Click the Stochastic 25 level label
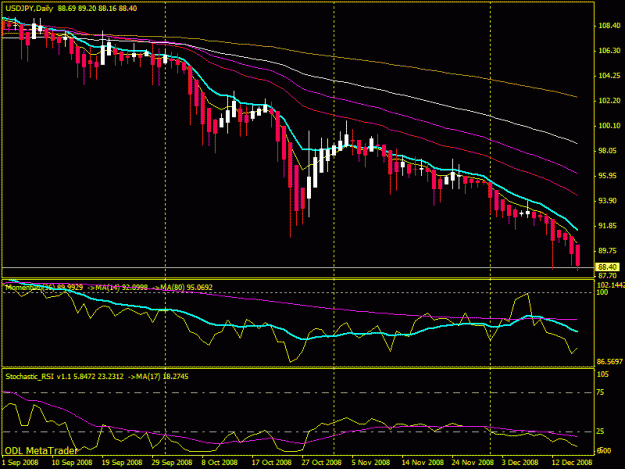 click(600, 432)
